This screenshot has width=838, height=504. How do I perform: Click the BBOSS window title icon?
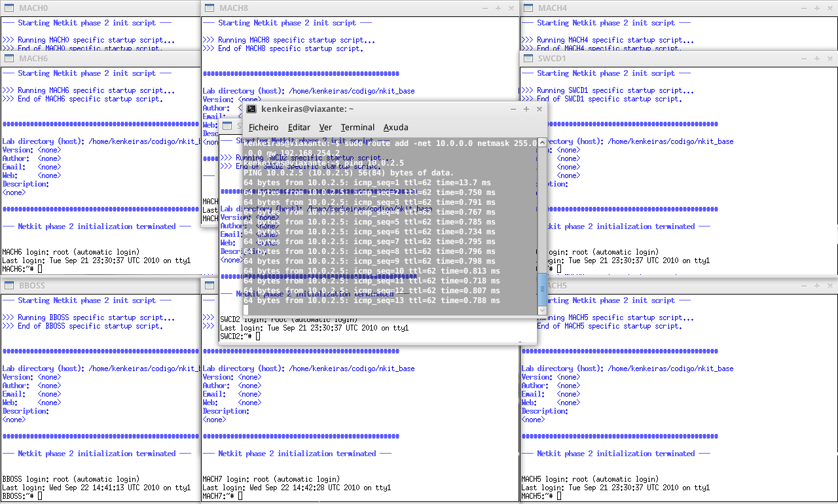(9, 285)
